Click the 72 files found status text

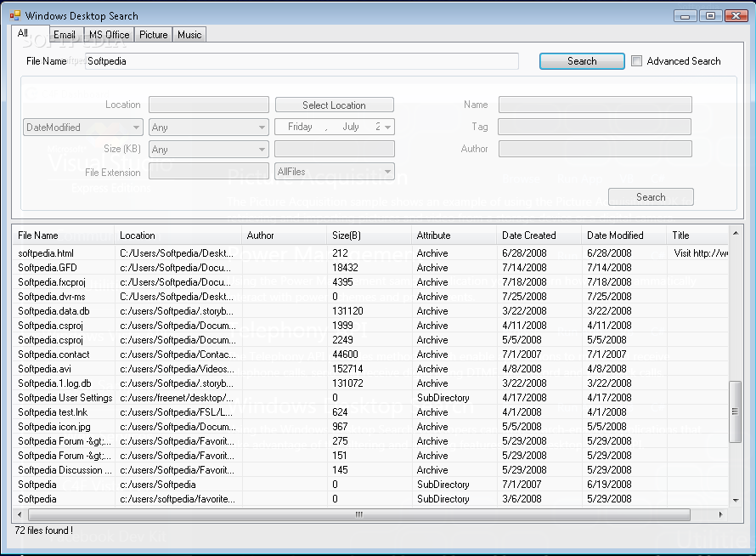44,530
